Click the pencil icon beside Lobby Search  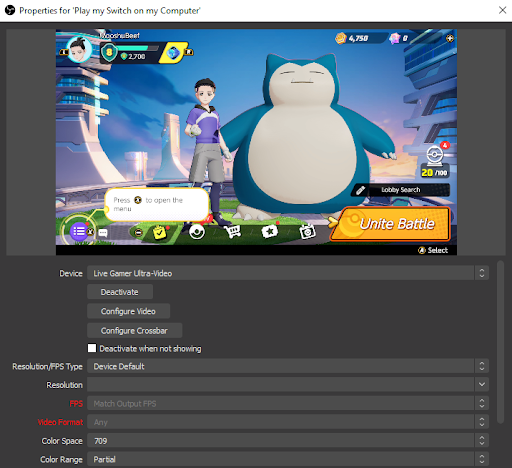click(360, 190)
